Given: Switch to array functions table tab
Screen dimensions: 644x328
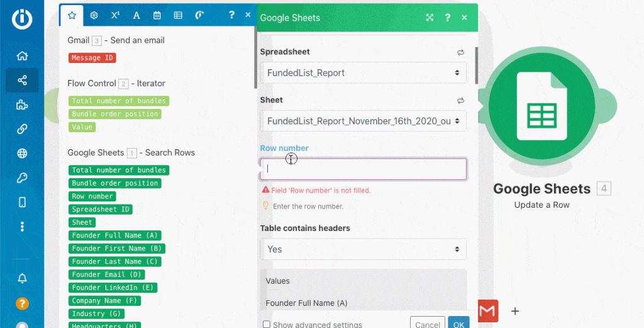Looking at the screenshot, I should 178,15.
